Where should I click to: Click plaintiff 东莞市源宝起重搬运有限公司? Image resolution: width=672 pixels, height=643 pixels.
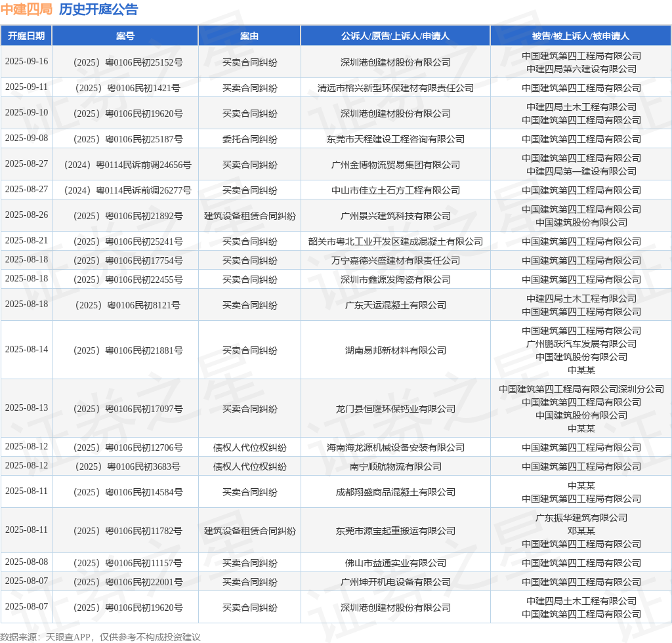pyautogui.click(x=396, y=531)
